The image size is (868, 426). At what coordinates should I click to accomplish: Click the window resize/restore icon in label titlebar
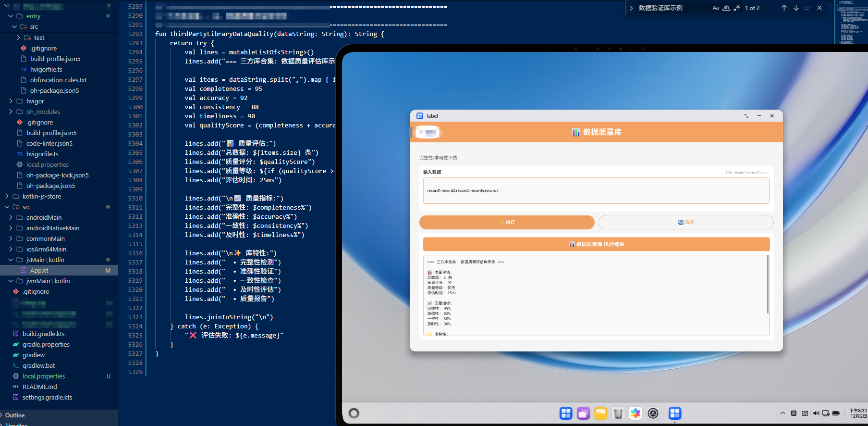(x=746, y=116)
